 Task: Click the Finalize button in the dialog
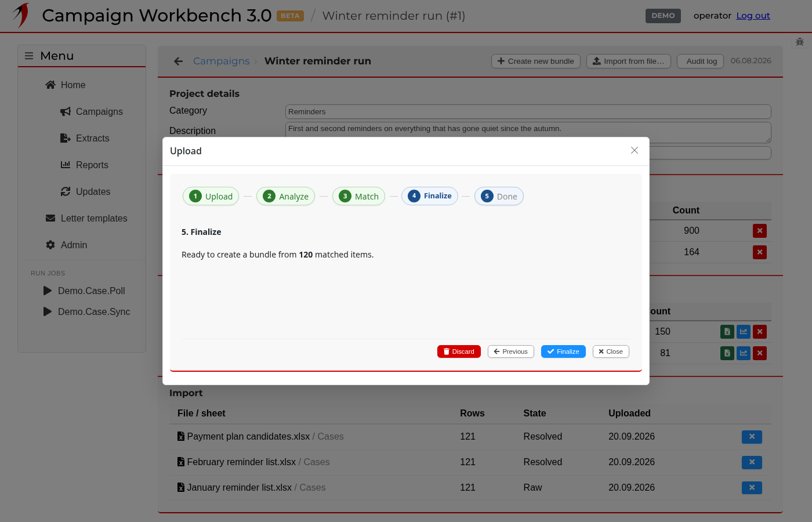tap(563, 351)
